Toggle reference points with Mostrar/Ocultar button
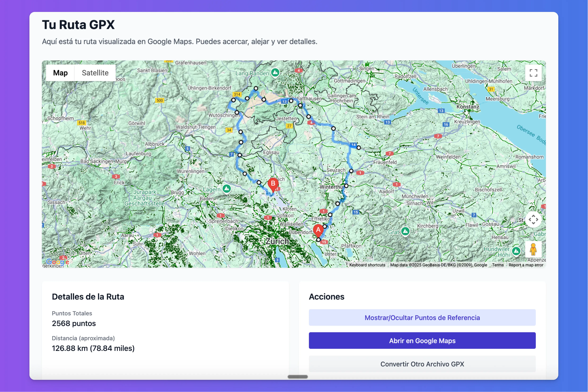This screenshot has height=392, width=588. (x=422, y=318)
